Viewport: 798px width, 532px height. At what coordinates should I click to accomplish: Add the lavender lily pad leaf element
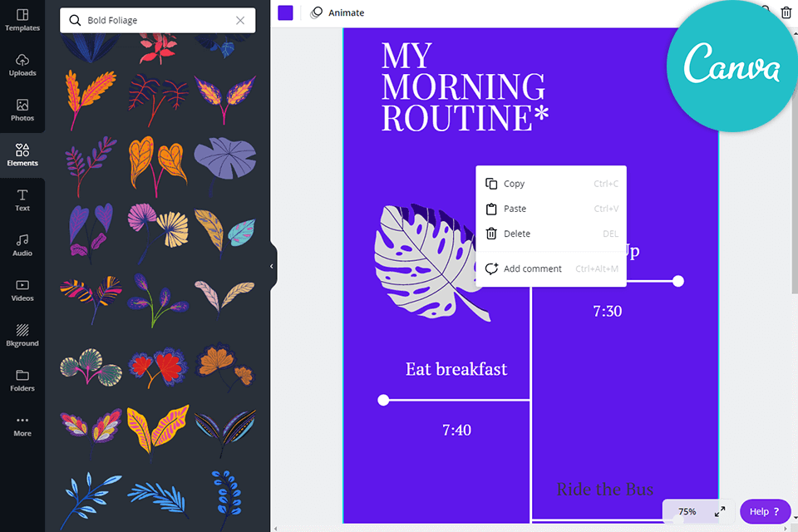click(225, 165)
